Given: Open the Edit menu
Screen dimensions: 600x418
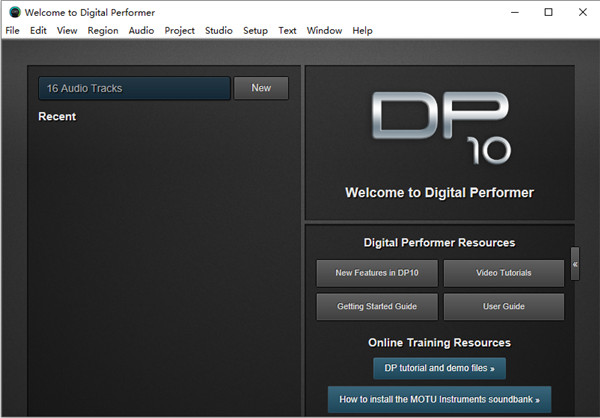Looking at the screenshot, I should pyautogui.click(x=38, y=31).
